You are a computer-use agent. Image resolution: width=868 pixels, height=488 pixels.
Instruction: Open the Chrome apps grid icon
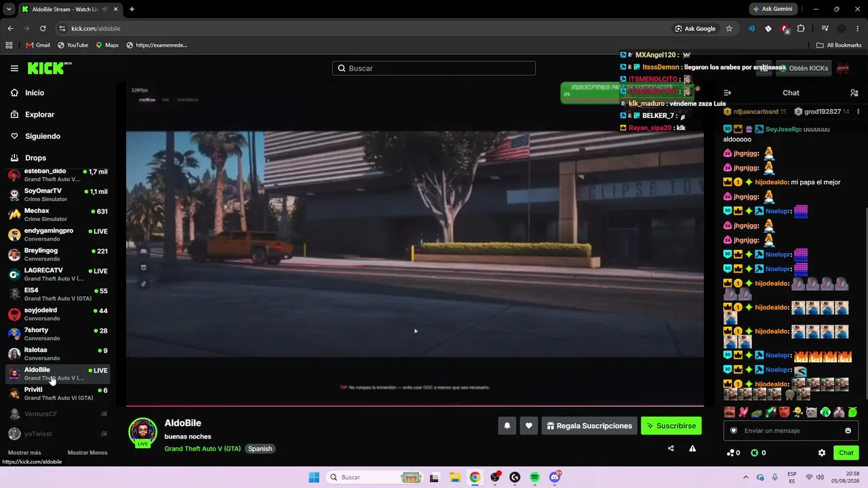9,45
